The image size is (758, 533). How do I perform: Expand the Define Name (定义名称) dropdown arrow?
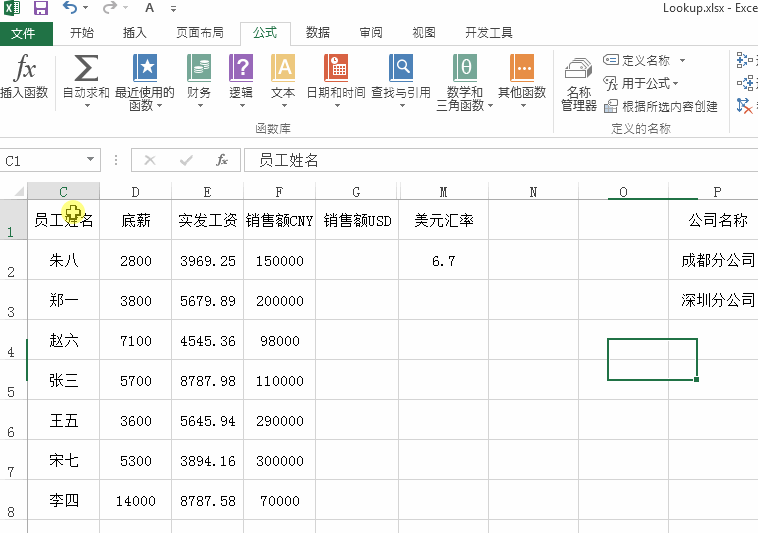pos(683,60)
